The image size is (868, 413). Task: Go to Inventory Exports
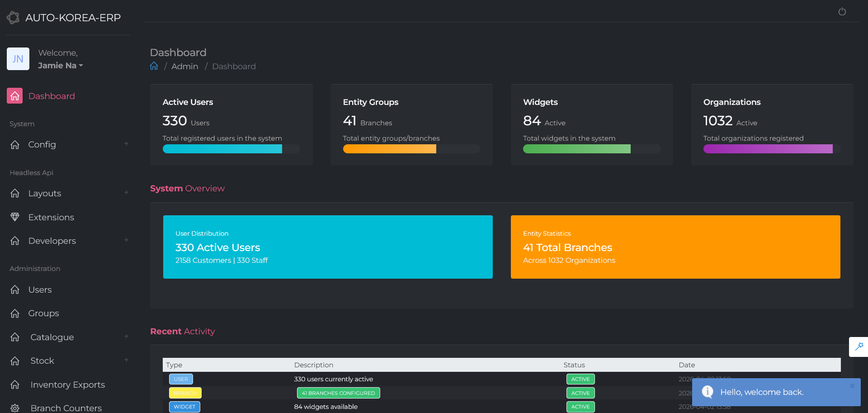tap(67, 385)
